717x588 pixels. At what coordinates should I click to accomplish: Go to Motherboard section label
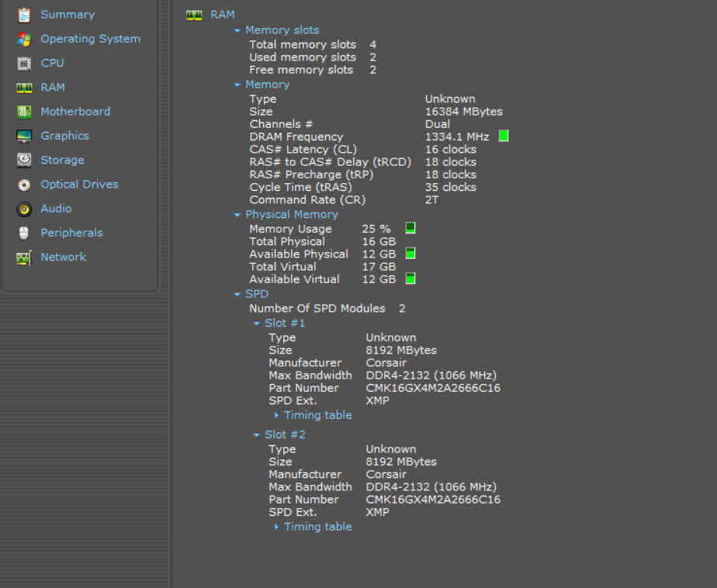pos(75,112)
